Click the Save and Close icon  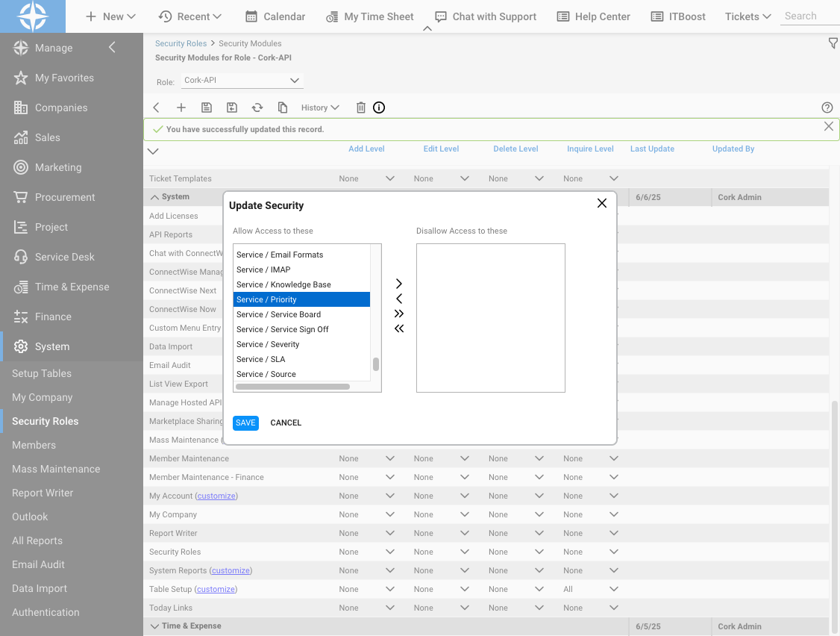[231, 107]
